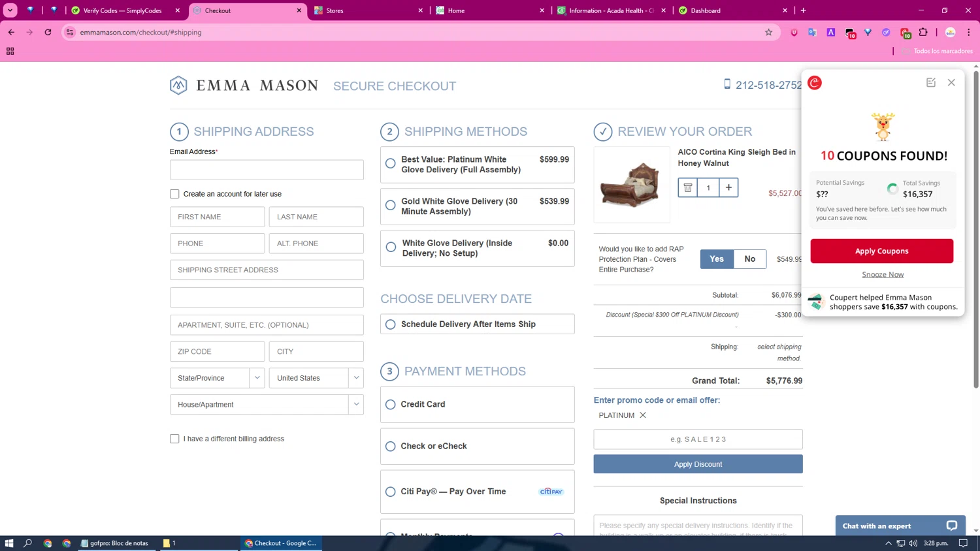Show hidden system tray icons

point(888,543)
